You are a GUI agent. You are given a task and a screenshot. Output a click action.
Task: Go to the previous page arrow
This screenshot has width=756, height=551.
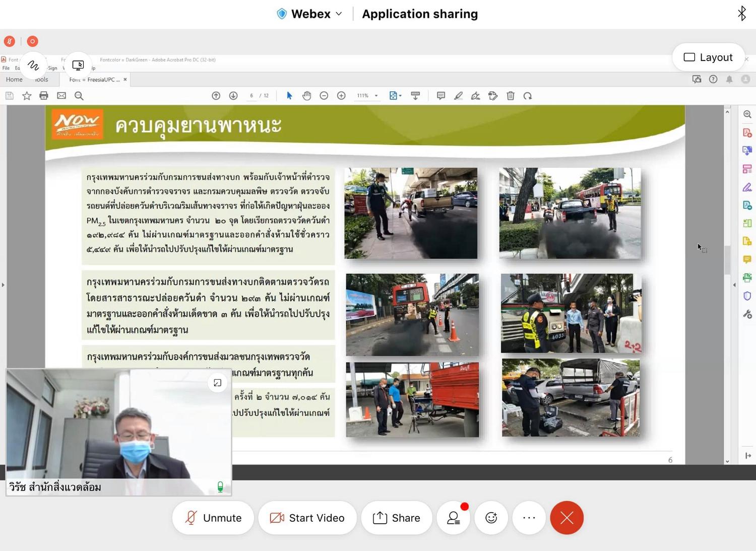216,96
